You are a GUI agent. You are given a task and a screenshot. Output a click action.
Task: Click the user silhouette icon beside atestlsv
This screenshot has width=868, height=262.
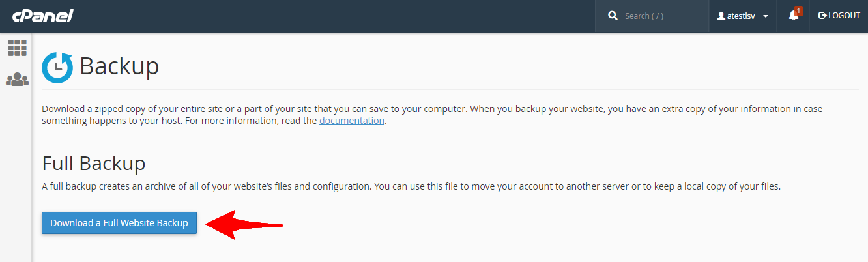(x=721, y=16)
